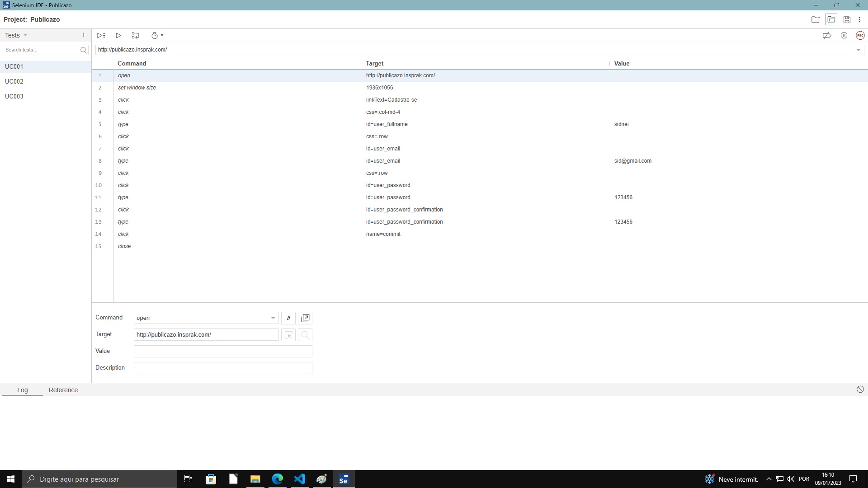Image resolution: width=868 pixels, height=488 pixels.
Task: Add a new test with plus icon
Action: click(x=83, y=35)
